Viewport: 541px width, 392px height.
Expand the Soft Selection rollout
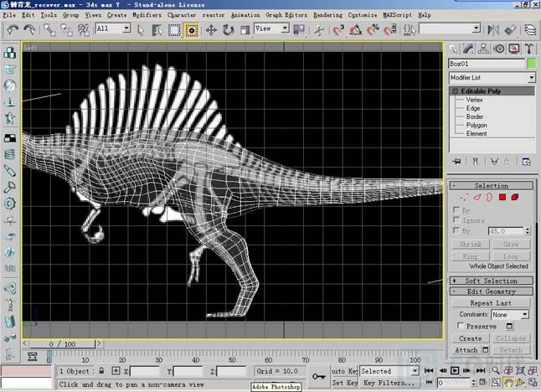pos(492,281)
